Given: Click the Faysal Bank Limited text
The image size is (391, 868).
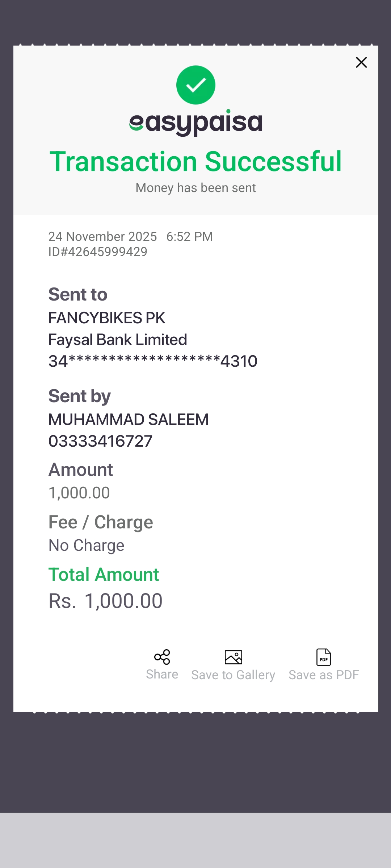Looking at the screenshot, I should coord(118,340).
